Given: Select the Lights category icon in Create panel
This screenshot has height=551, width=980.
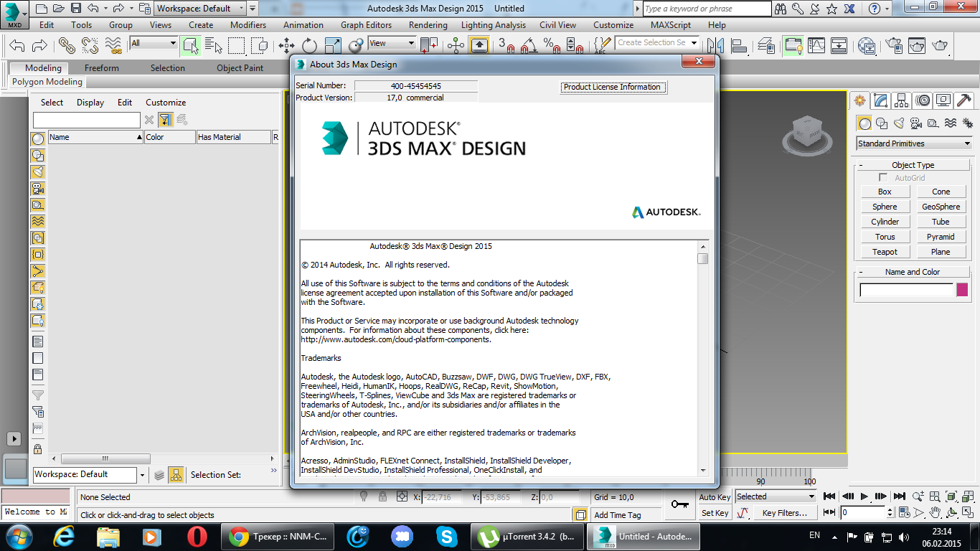Looking at the screenshot, I should click(899, 123).
